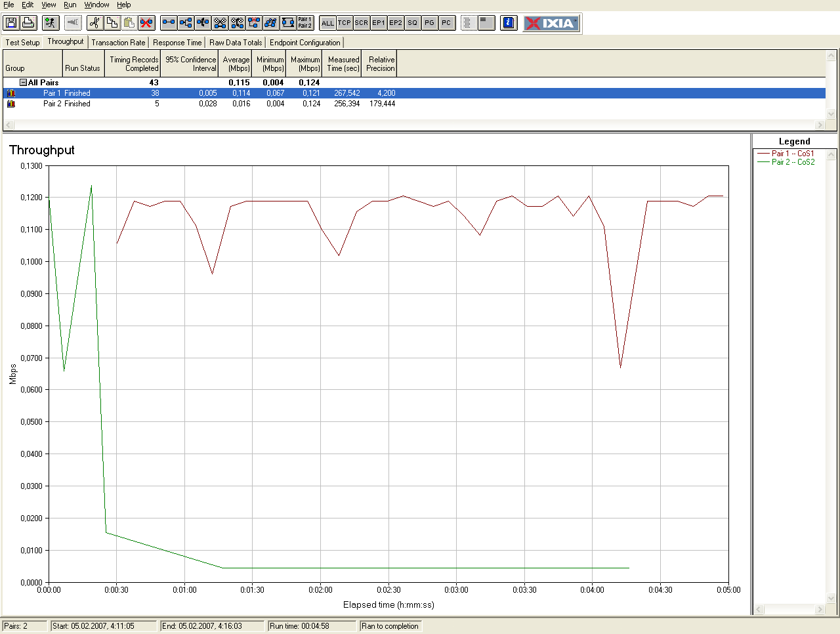Click the Measured Time (sec) column header
The width and height of the screenshot is (840, 634).
[x=343, y=64]
